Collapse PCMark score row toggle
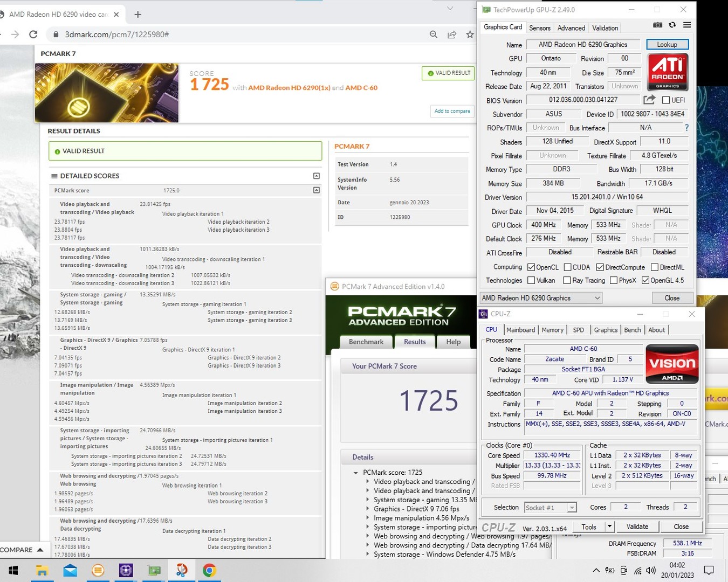728x582 pixels. pyautogui.click(x=317, y=190)
